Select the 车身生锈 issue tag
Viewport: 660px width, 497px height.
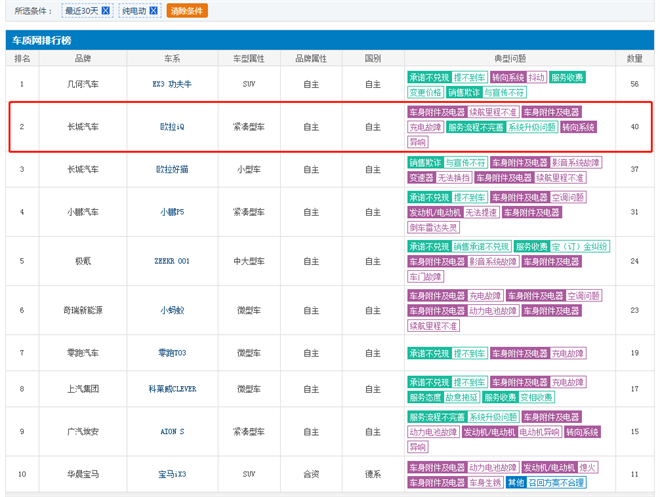point(485,483)
